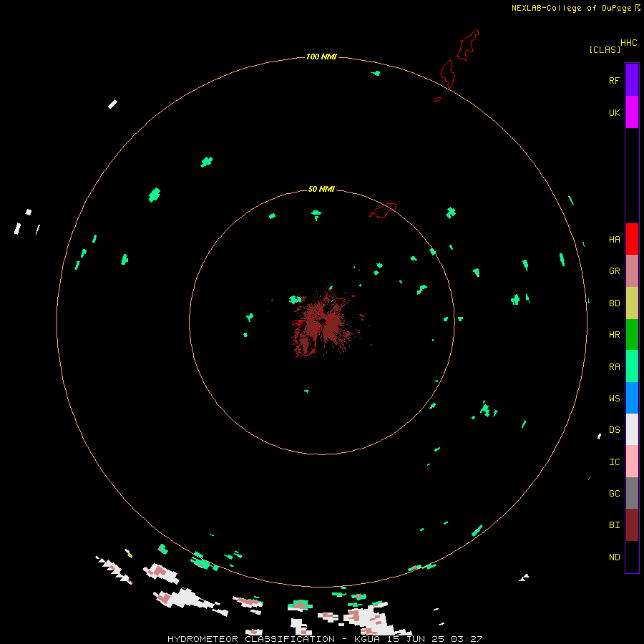644x644 pixels.
Task: Click the 'NEXLAB-College of DuPage' credit text
Action: (571, 8)
